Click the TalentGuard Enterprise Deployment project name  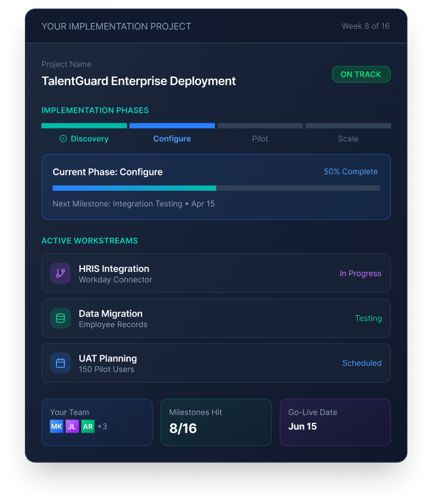[x=139, y=81]
